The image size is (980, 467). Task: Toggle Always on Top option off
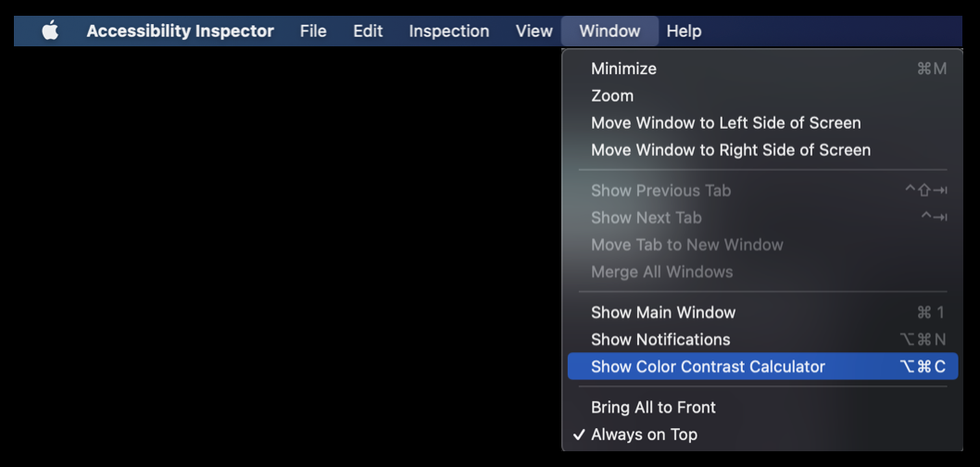[x=762, y=435]
